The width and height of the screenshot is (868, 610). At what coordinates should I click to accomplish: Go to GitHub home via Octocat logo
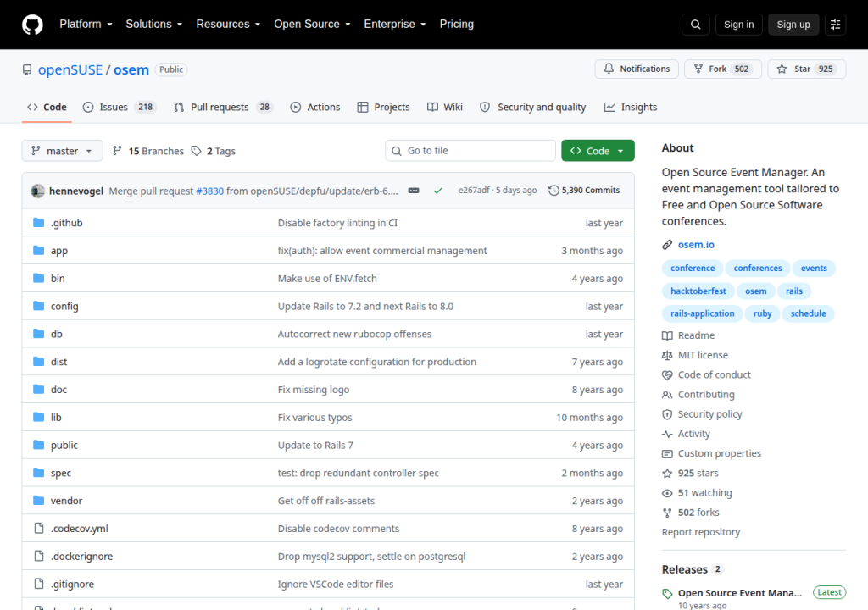click(32, 25)
